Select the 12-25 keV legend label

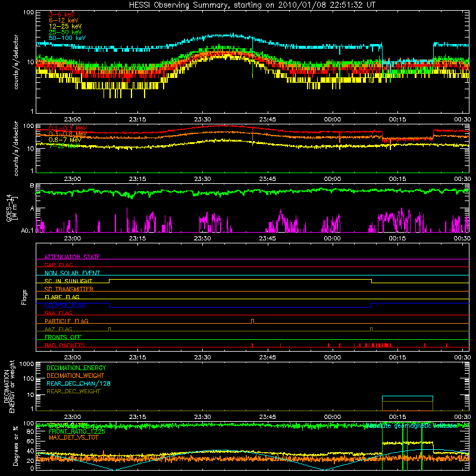click(65, 26)
